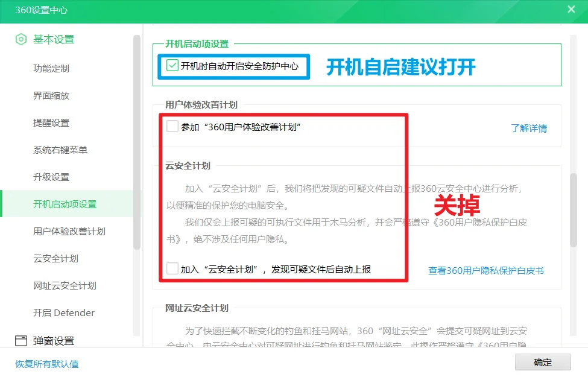Uncheck 开机时自动开启安全防护中心 checkbox
The height and width of the screenshot is (377, 588).
(x=172, y=66)
